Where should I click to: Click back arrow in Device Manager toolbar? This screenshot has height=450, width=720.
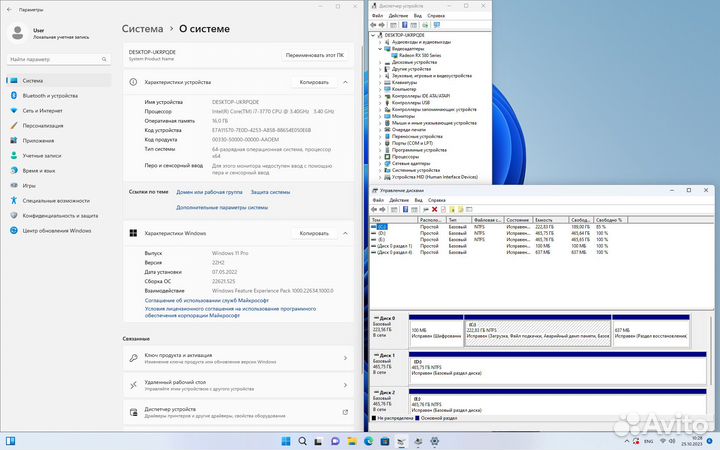click(373, 25)
